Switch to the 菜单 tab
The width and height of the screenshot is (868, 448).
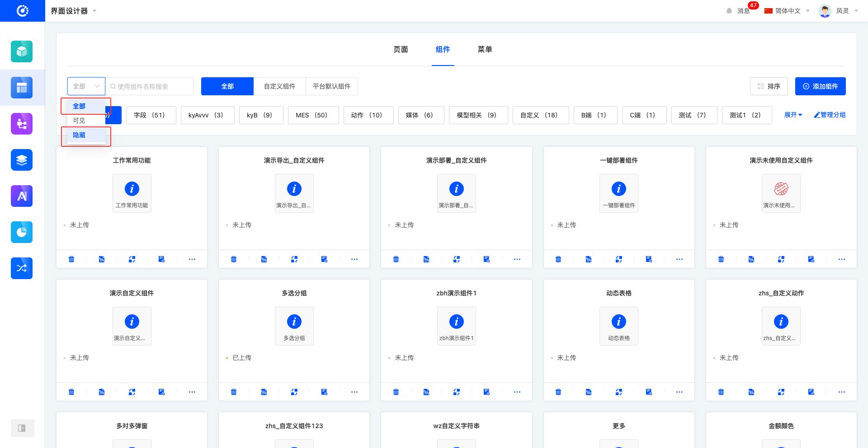click(x=485, y=50)
